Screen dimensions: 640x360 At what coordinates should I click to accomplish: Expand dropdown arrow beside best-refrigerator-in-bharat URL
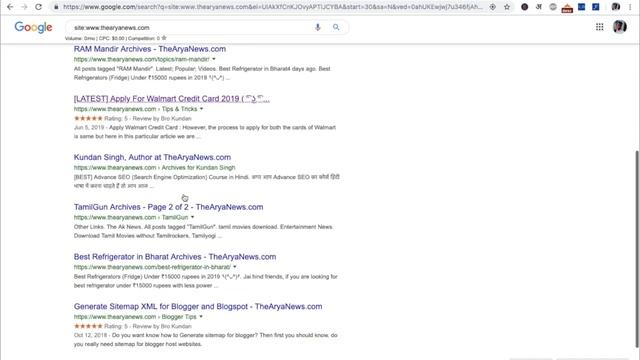pyautogui.click(x=235, y=267)
